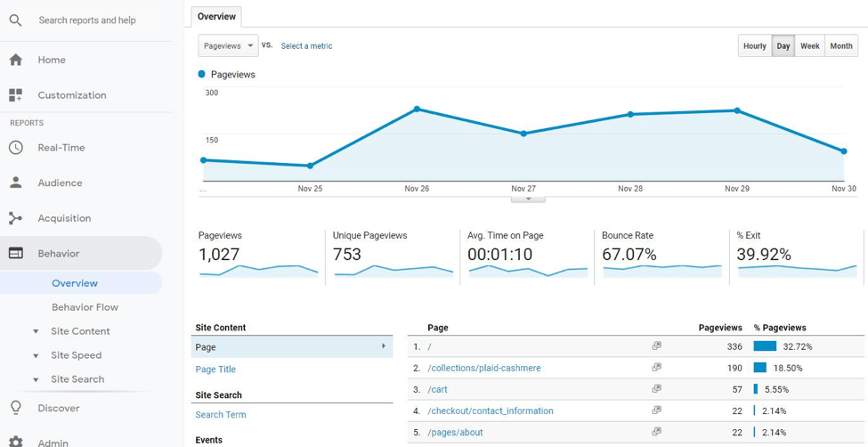Expand the Site Speed section
The width and height of the screenshot is (868, 447).
(36, 355)
